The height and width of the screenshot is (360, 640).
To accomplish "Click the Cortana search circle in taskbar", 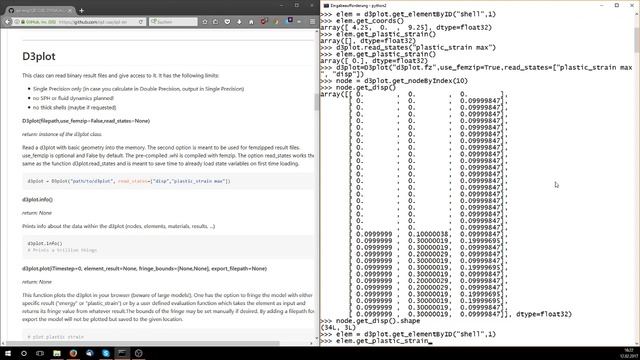I will coord(24,353).
